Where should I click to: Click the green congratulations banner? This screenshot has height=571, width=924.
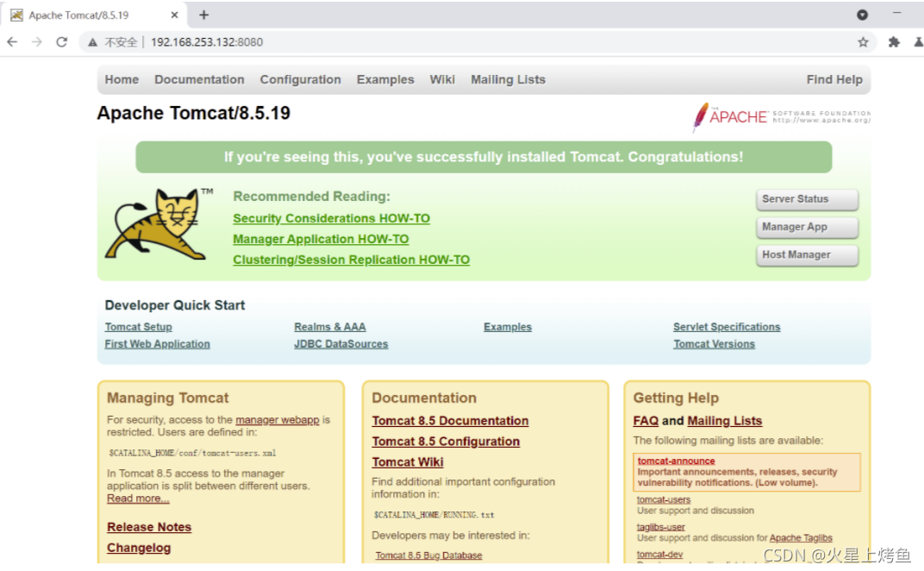[484, 157]
